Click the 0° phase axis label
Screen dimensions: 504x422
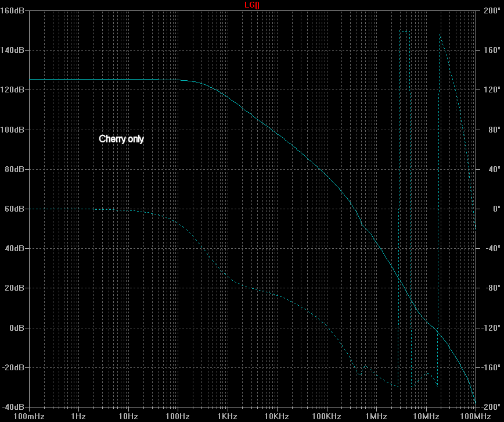(x=496, y=209)
